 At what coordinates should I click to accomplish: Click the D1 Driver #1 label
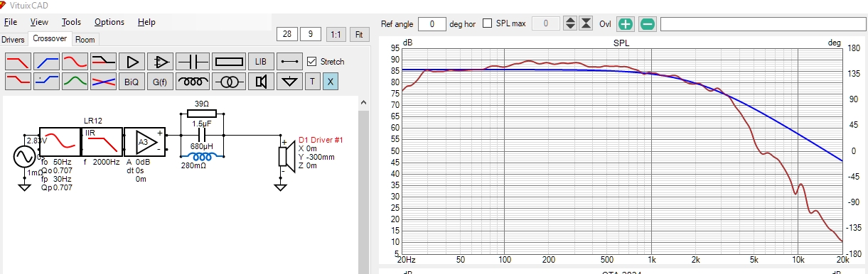(x=321, y=139)
